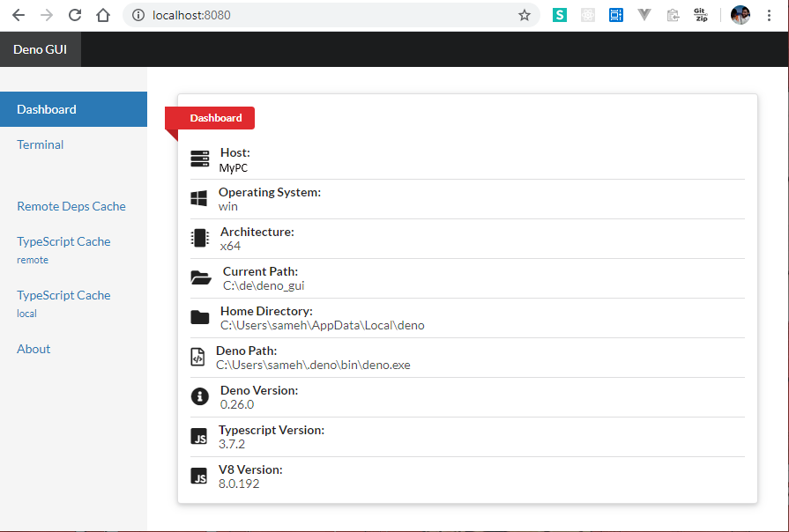Click the Typescript Version: label
Image resolution: width=789 pixels, height=532 pixels.
[x=272, y=430]
